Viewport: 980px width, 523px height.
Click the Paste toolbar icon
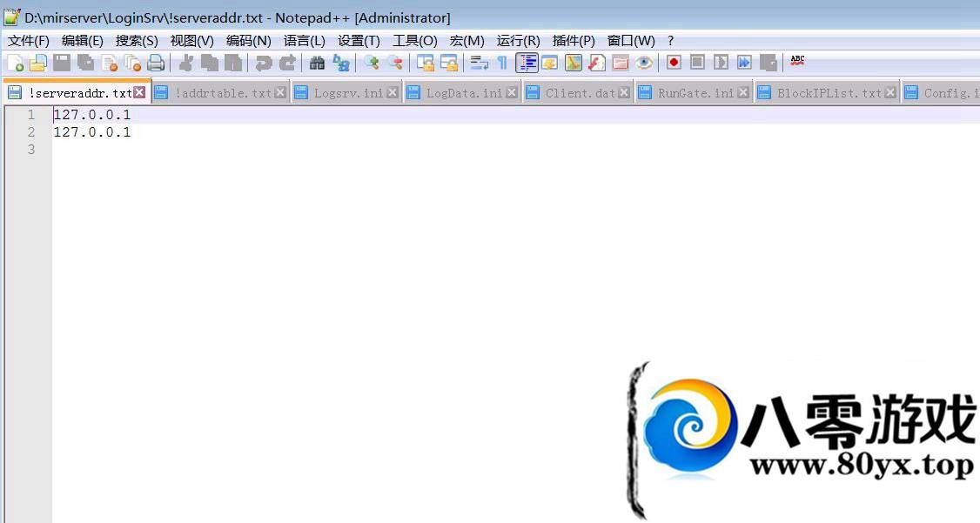(x=233, y=63)
